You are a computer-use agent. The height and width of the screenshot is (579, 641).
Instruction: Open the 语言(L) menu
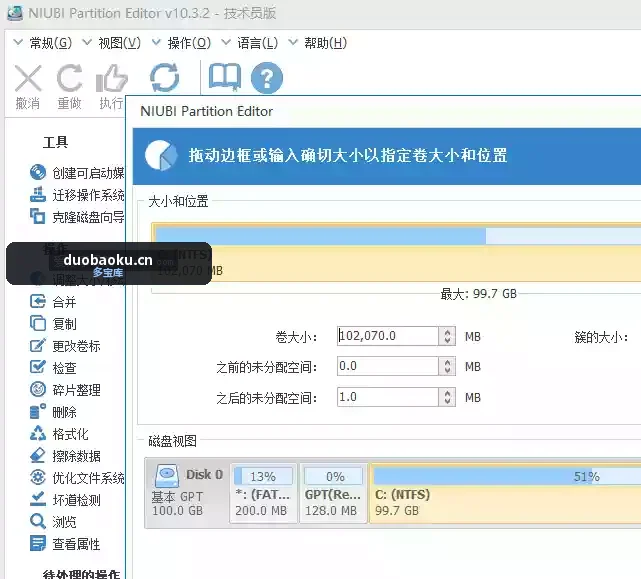click(258, 43)
